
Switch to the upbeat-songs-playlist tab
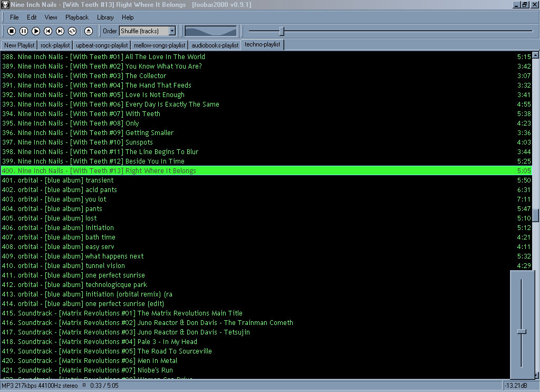click(x=102, y=45)
